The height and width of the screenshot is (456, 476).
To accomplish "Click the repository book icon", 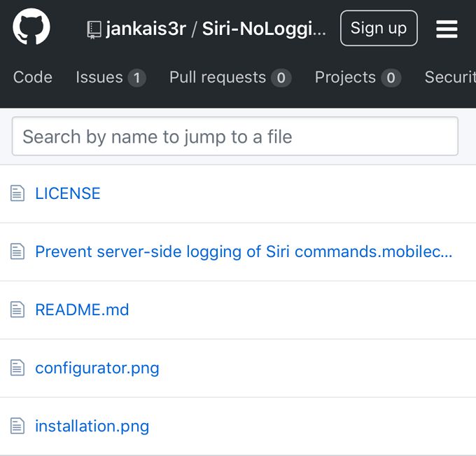I will (94, 29).
